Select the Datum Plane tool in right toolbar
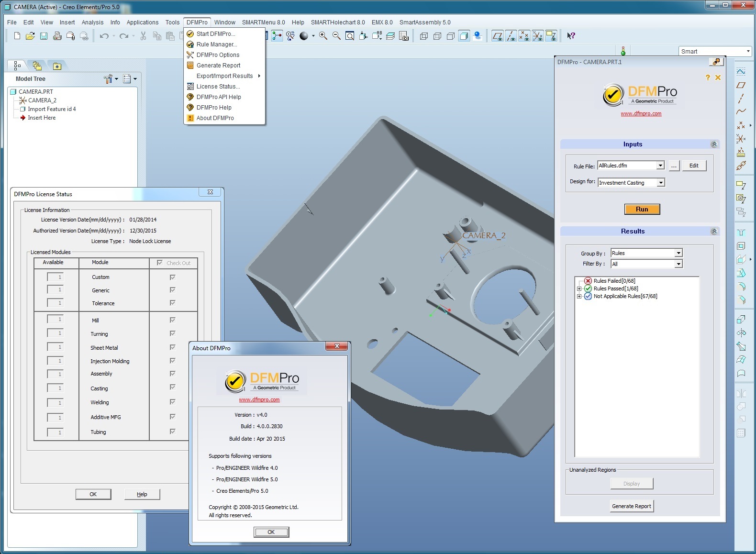This screenshot has width=756, height=554. click(741, 85)
